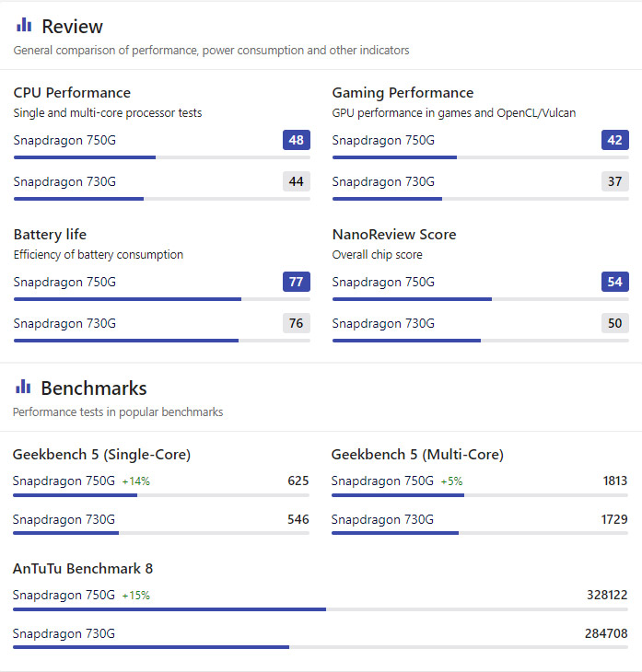
Task: Click the 284708 AnTuTu score value
Action: pos(606,633)
